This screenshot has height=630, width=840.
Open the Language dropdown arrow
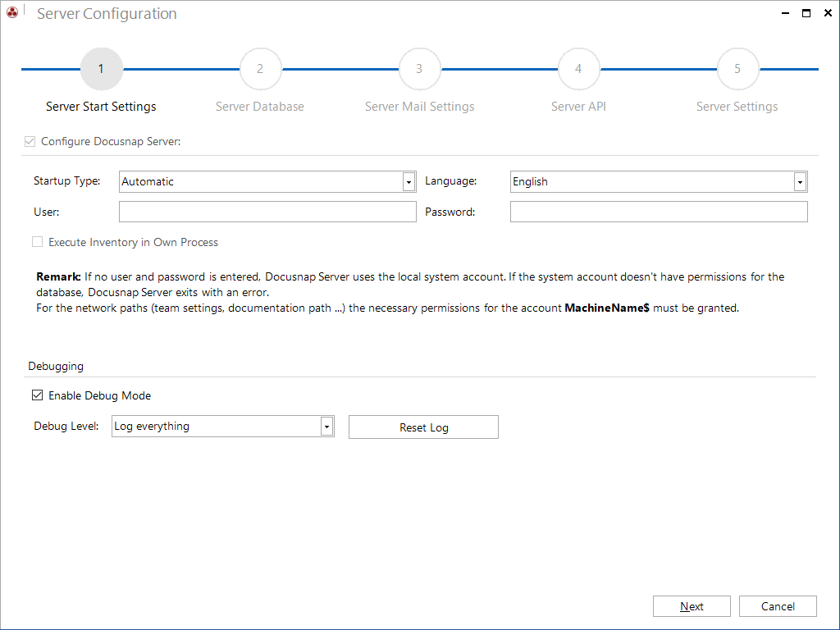[x=800, y=182]
